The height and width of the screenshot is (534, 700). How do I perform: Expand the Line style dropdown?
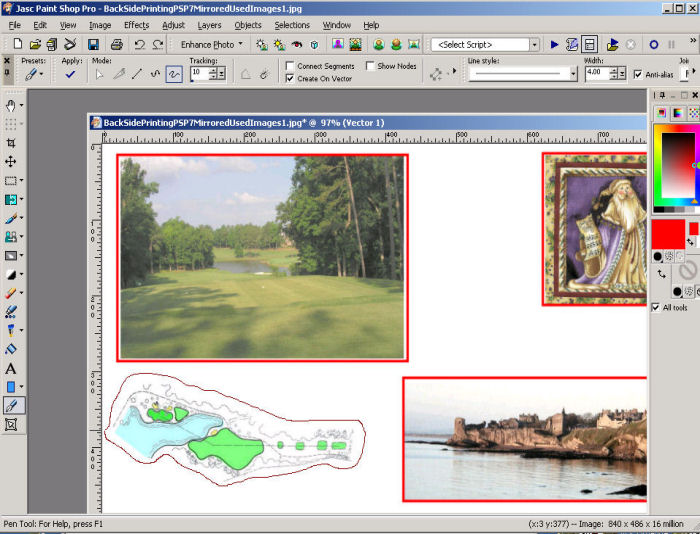pos(572,73)
